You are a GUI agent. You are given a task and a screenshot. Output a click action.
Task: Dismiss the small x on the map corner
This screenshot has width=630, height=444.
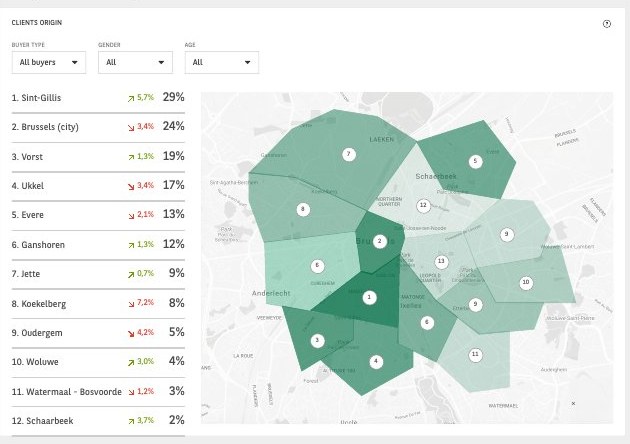[573, 403]
